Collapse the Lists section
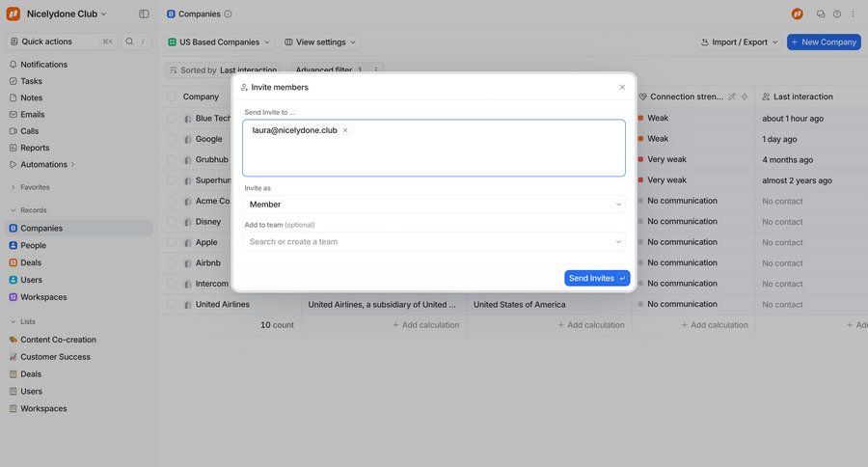The height and width of the screenshot is (467, 868). pos(14,321)
